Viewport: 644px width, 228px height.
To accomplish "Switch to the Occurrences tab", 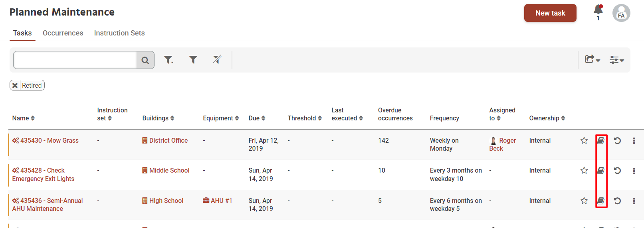I will click(x=63, y=33).
